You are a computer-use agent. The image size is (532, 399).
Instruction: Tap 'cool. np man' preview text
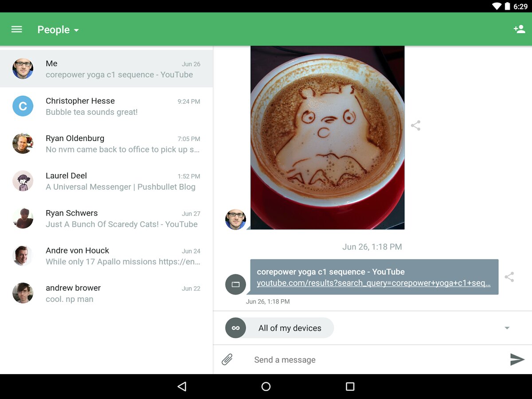[70, 299]
